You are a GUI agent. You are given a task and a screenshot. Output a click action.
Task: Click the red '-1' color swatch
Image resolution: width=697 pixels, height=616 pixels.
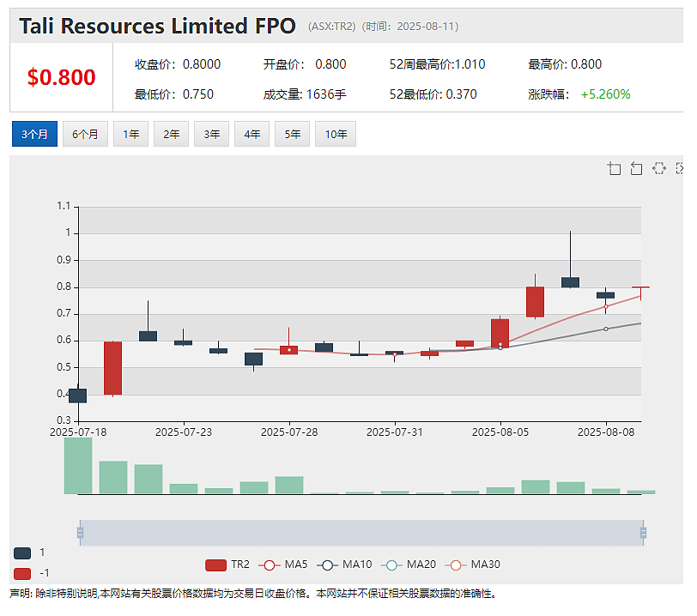22,573
